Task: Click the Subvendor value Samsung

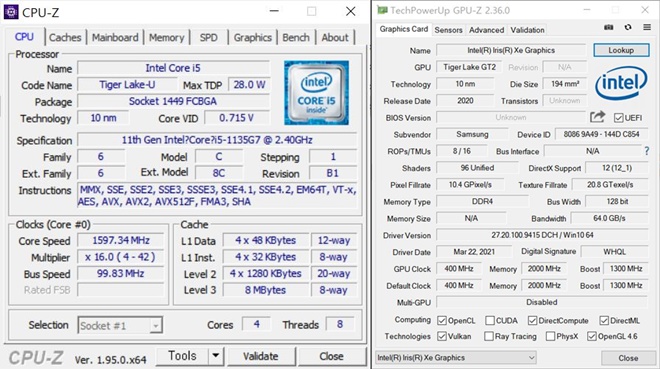Action: pos(472,134)
